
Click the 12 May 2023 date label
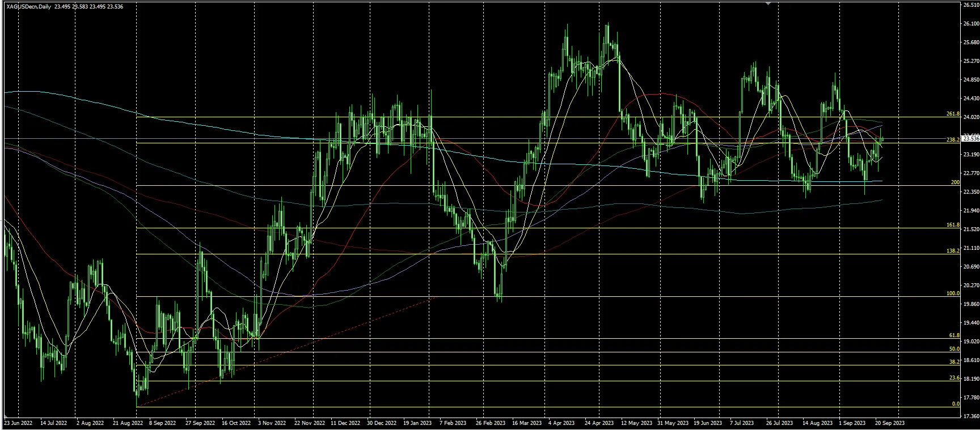coord(636,423)
